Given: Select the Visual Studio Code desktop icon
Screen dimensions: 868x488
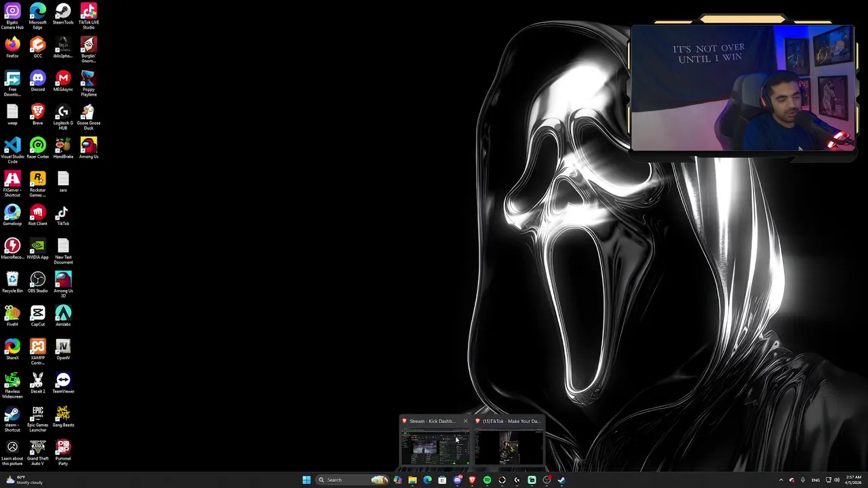Looking at the screenshot, I should [12, 150].
